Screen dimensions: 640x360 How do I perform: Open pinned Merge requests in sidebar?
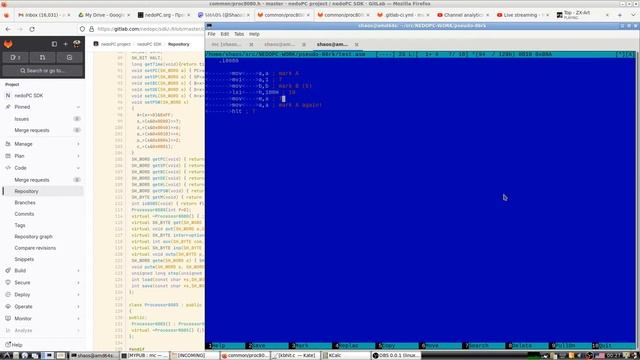point(32,130)
